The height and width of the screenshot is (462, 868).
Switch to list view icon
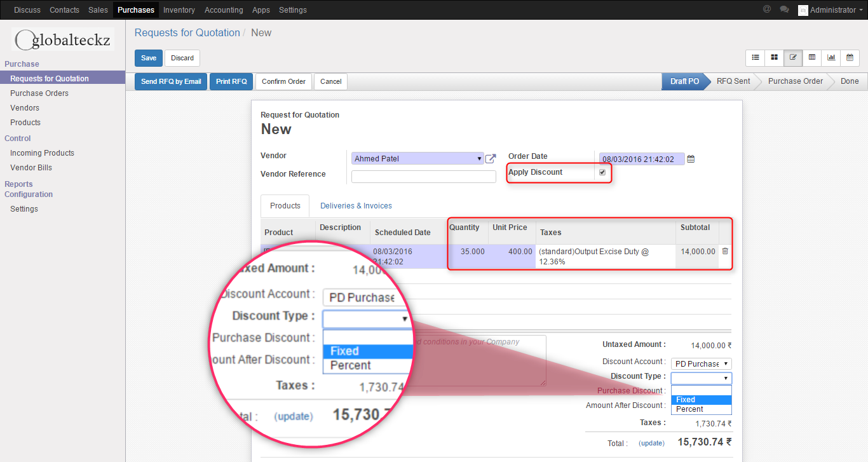pyautogui.click(x=756, y=58)
